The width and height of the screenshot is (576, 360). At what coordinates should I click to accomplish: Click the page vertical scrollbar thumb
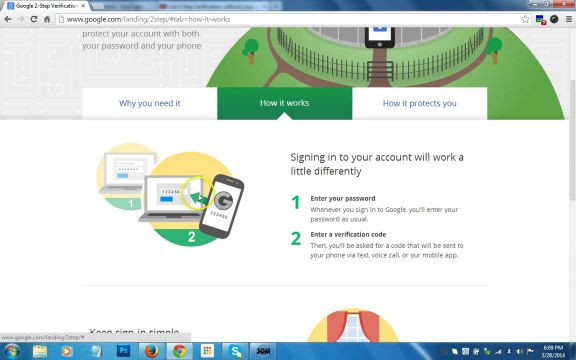tap(573, 140)
